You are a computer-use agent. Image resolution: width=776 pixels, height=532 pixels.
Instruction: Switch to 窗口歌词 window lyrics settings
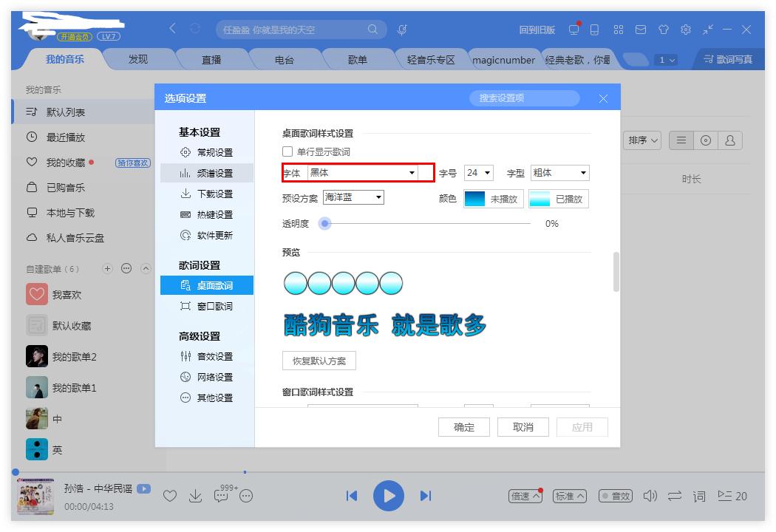click(209, 308)
